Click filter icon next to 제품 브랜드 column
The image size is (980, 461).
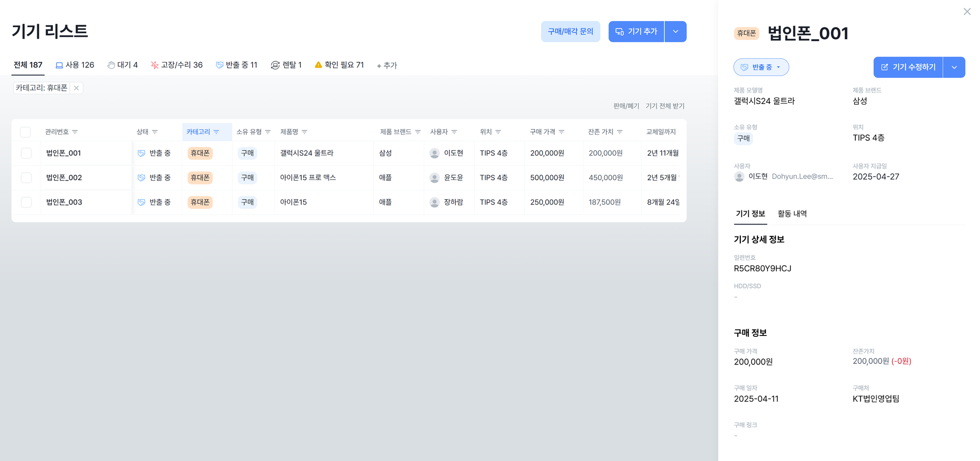tap(418, 132)
